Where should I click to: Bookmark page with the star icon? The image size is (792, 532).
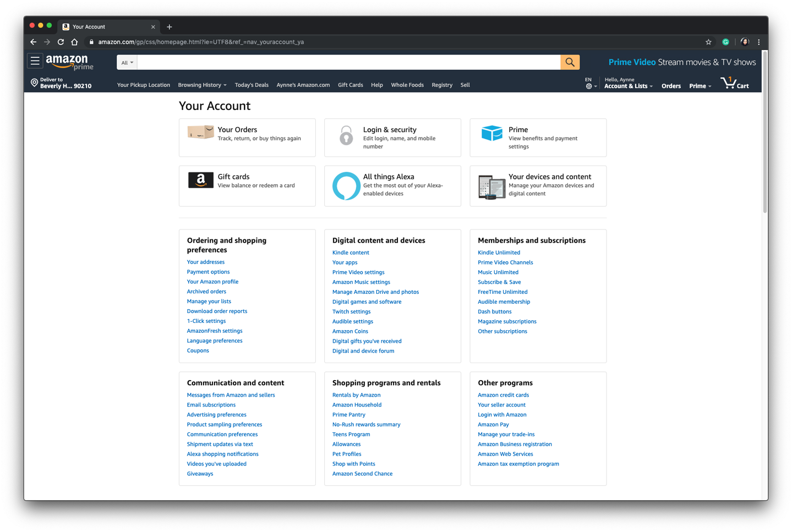coord(708,42)
